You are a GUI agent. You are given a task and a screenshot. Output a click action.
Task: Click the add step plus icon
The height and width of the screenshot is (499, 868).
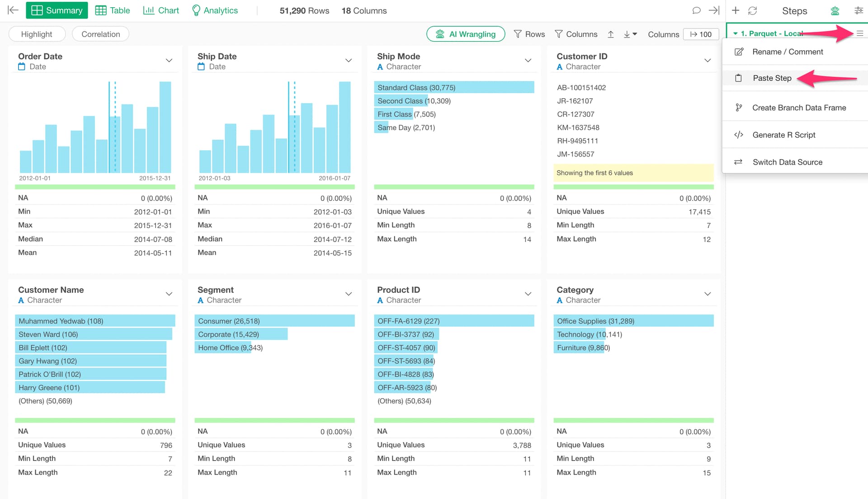736,10
